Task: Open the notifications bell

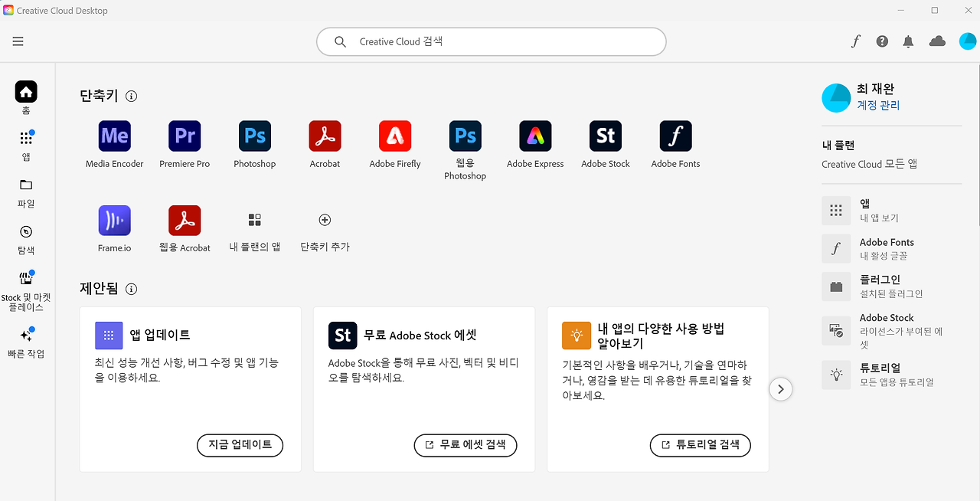Action: [908, 41]
